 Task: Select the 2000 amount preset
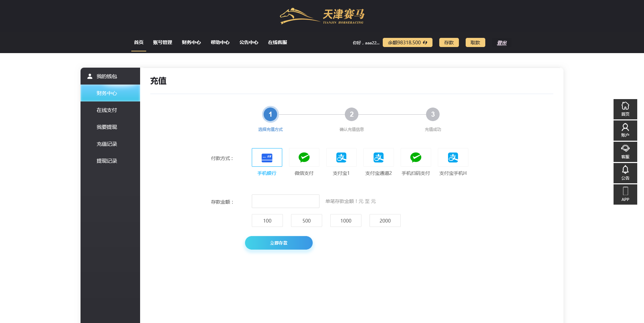[x=385, y=221]
